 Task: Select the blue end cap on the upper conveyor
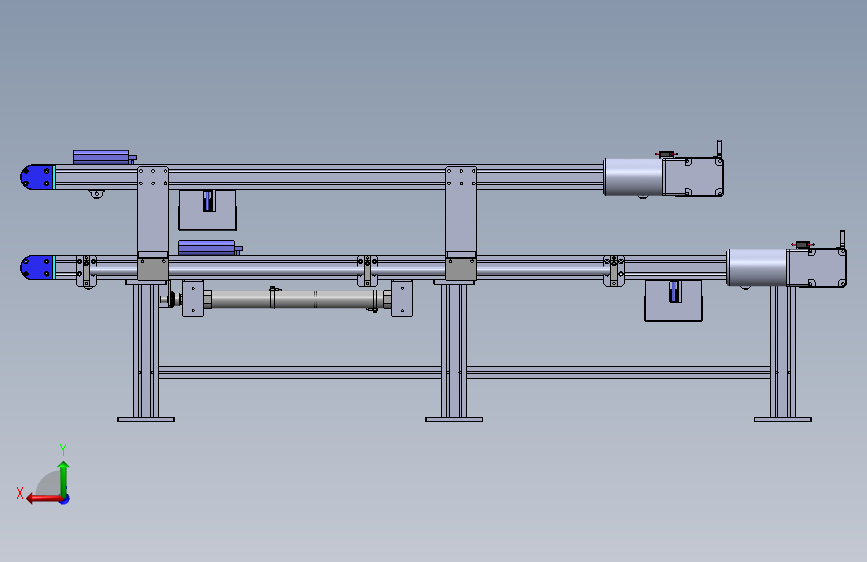(x=36, y=177)
